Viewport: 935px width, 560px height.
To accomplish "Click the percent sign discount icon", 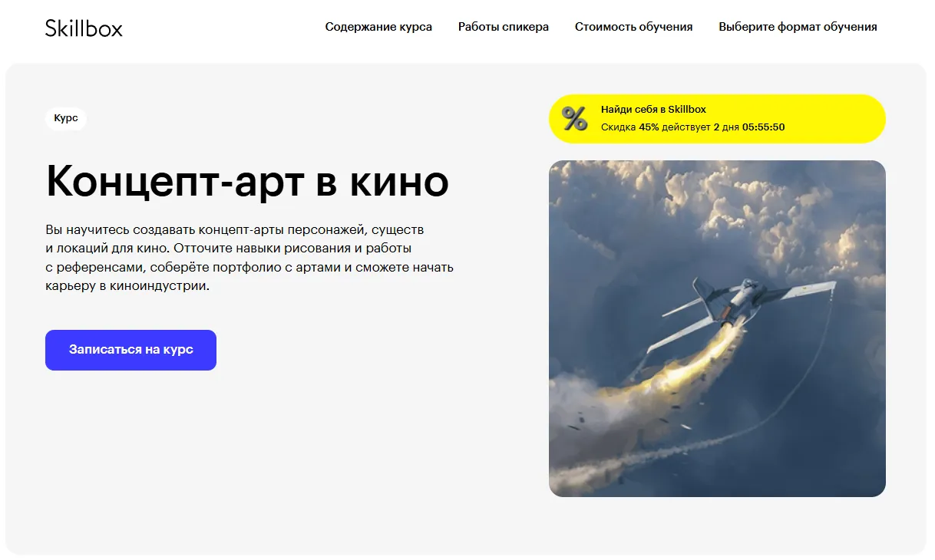I will pos(574,118).
